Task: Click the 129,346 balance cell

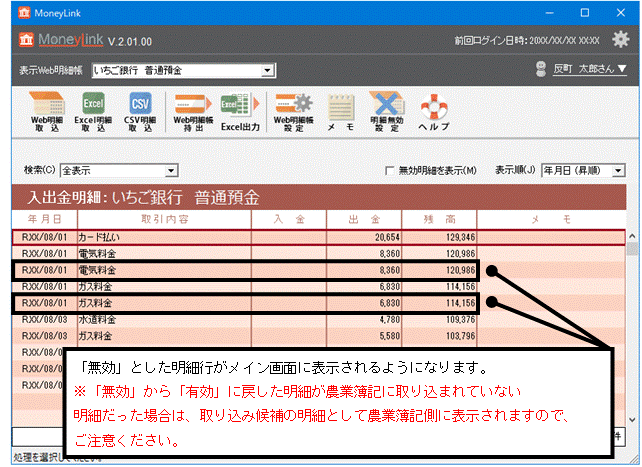Action: click(x=439, y=237)
